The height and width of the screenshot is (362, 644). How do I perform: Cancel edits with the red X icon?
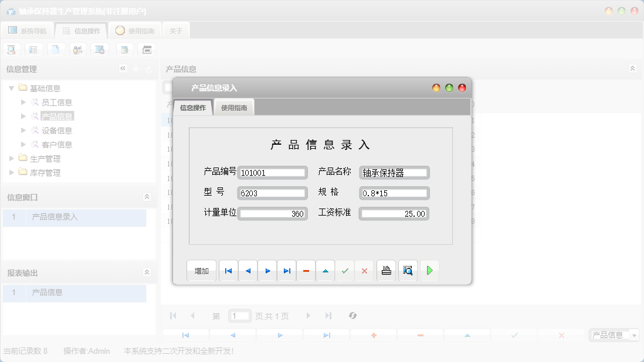tap(364, 270)
